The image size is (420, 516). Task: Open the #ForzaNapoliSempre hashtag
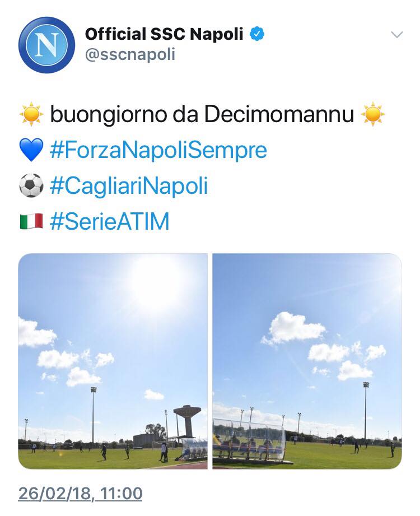pos(158,150)
